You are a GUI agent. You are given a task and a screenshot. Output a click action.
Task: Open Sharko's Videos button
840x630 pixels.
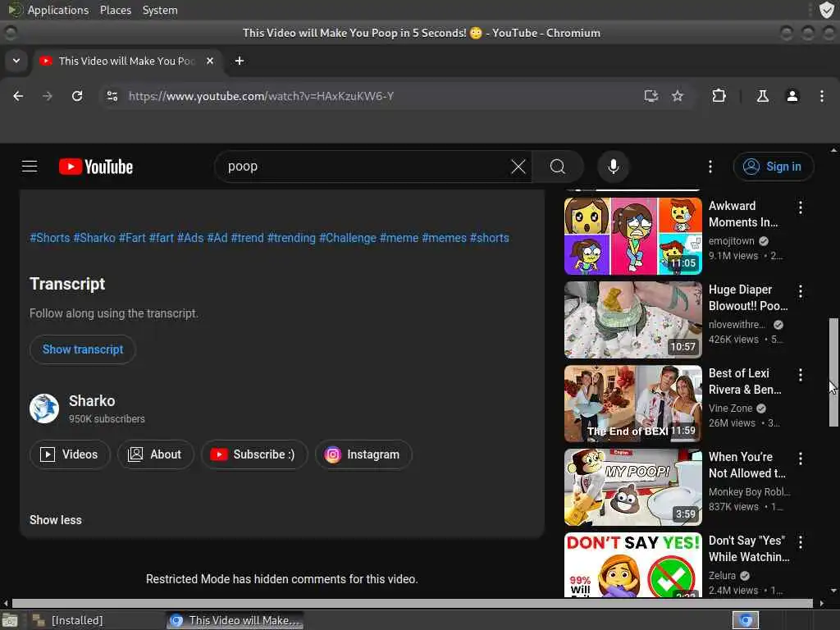71,454
